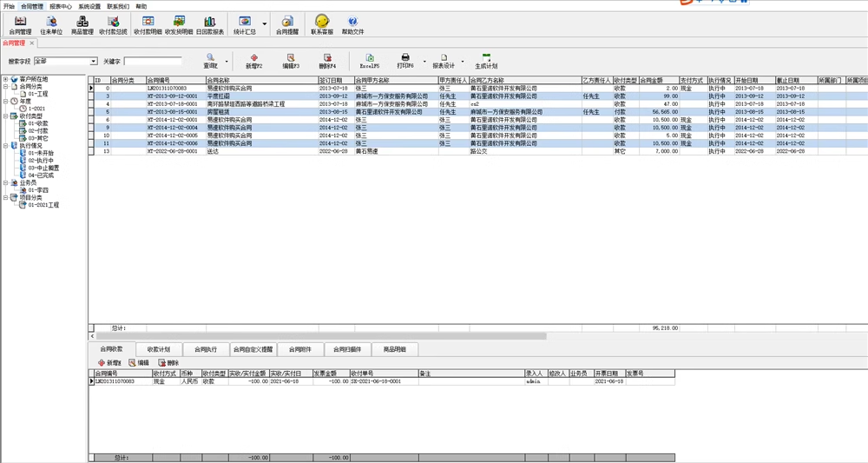Collapse the 合同分类 tree node

5,86
